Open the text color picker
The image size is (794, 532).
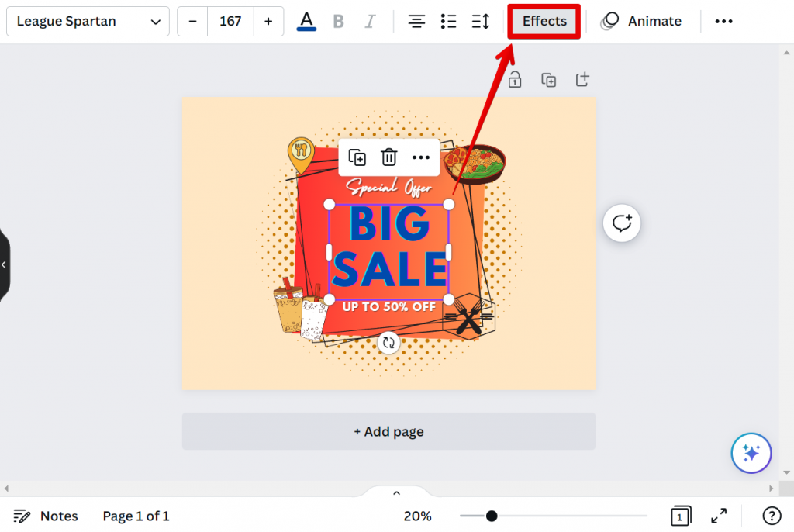(x=307, y=22)
